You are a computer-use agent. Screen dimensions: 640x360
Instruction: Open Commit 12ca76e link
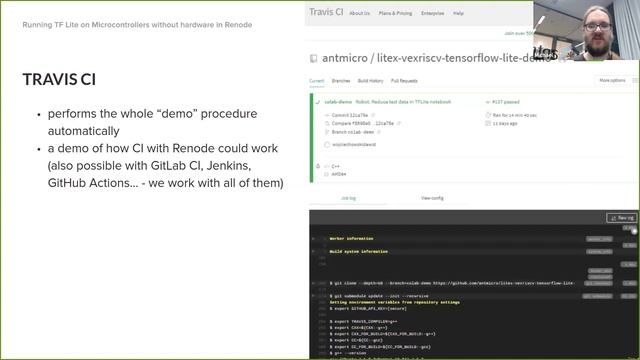[x=350, y=115]
